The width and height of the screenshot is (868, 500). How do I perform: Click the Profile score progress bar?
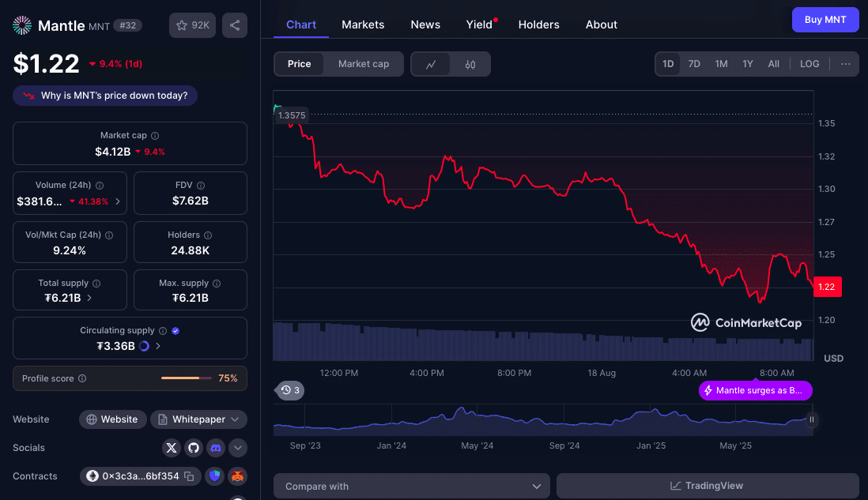[x=186, y=378]
